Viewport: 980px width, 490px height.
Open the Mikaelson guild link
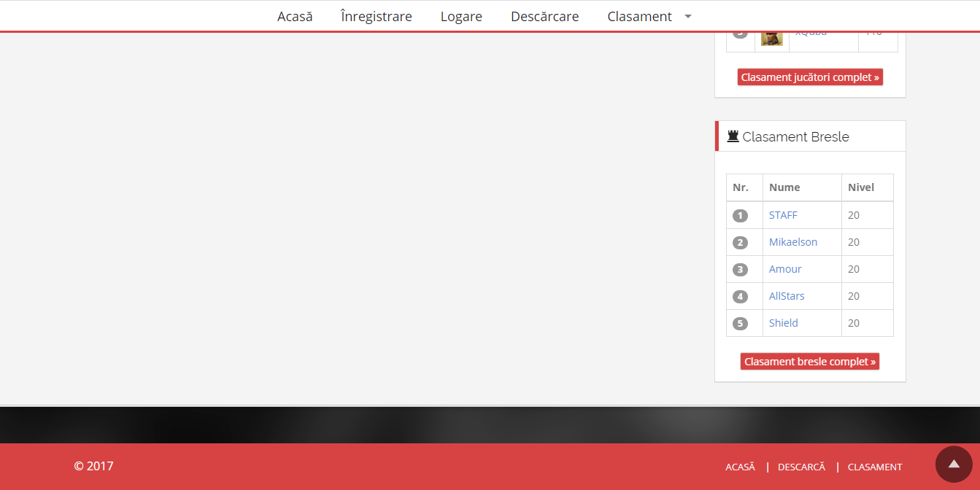[793, 242]
